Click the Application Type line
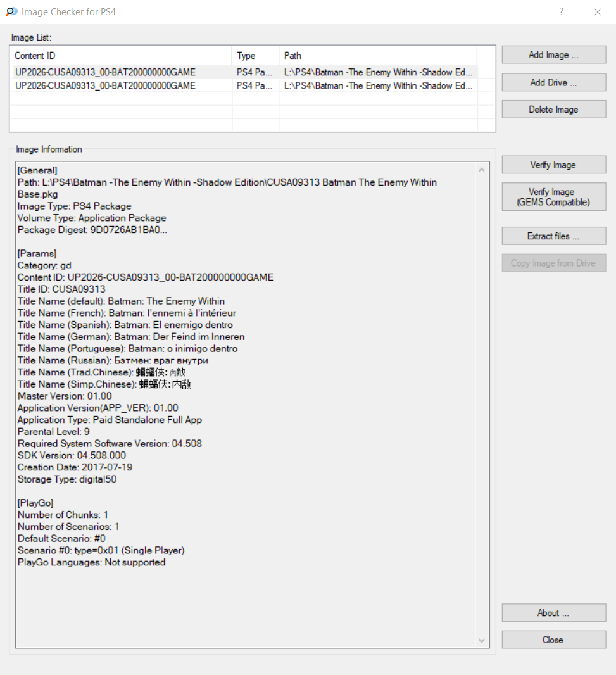The image size is (616, 675). pyautogui.click(x=110, y=420)
